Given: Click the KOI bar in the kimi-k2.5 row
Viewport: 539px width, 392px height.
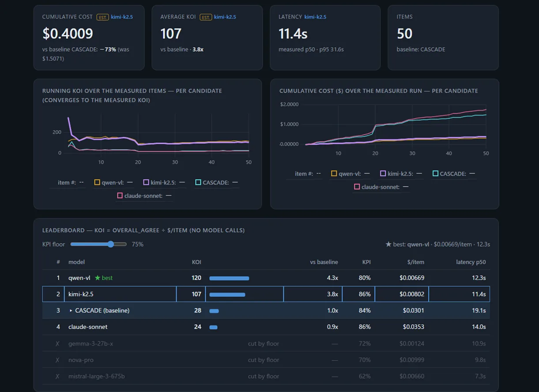Looking at the screenshot, I should click(227, 294).
